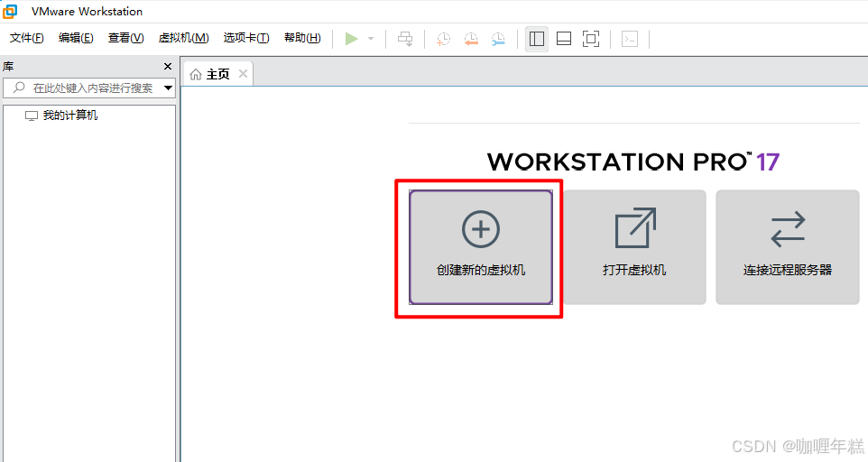868x462 pixels.
Task: Click the home icon on 主页 tab
Action: point(196,74)
